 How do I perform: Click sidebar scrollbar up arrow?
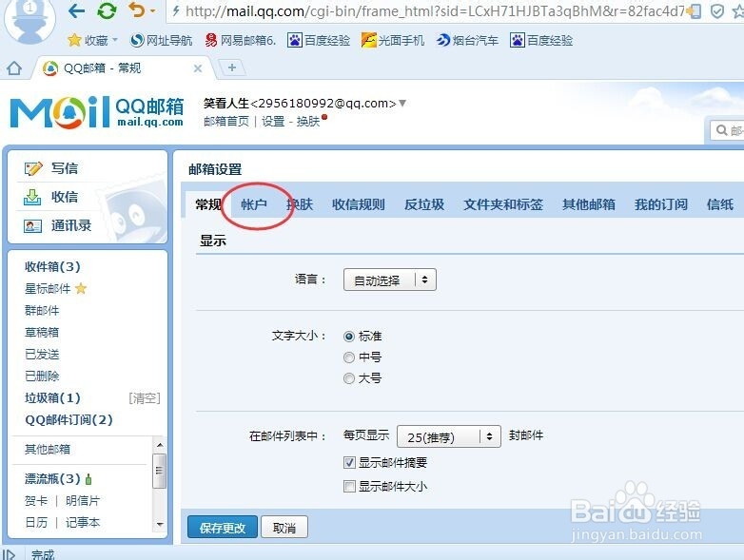tap(160, 445)
